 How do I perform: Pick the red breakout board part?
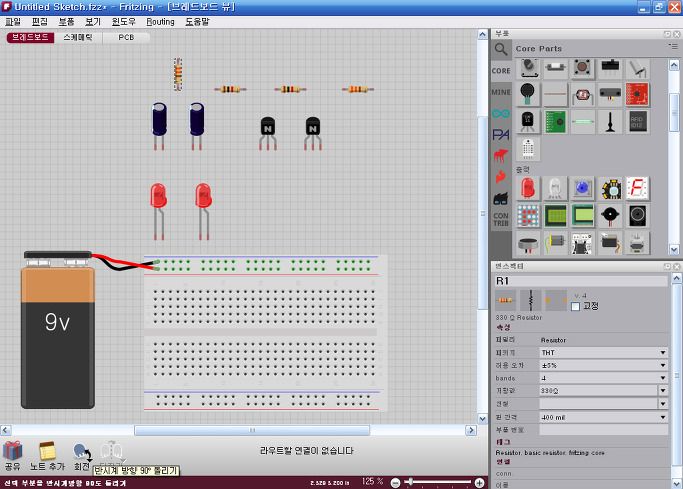tap(637, 94)
